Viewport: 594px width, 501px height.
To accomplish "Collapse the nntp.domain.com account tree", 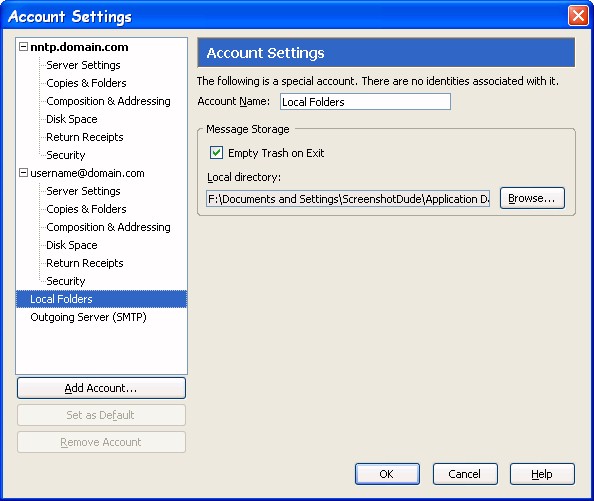I will point(23,47).
